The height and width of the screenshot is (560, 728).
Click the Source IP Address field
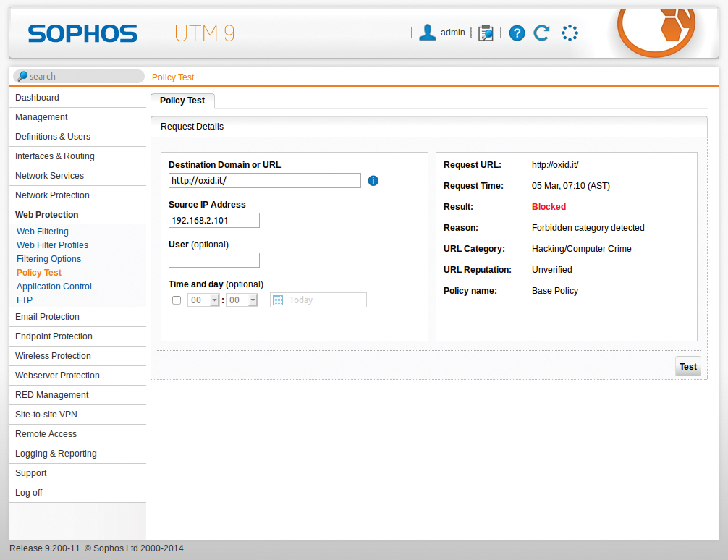(213, 220)
